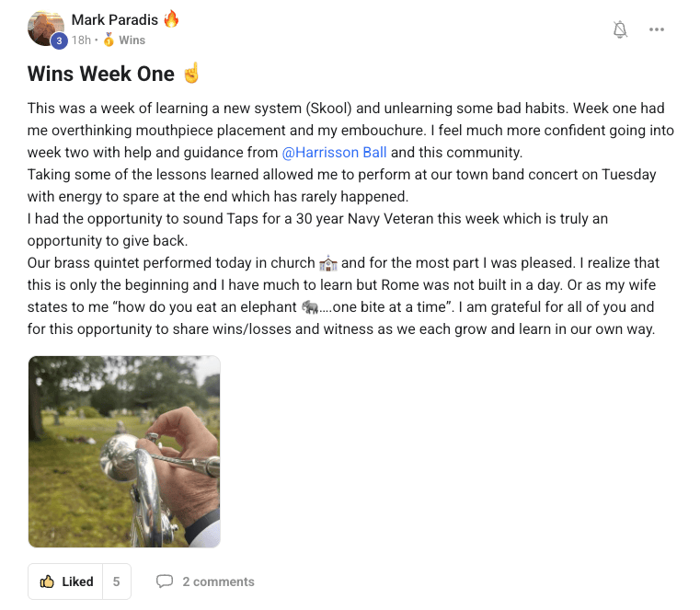
Task: Click the level 3 badge on avatar
Action: pyautogui.click(x=59, y=40)
